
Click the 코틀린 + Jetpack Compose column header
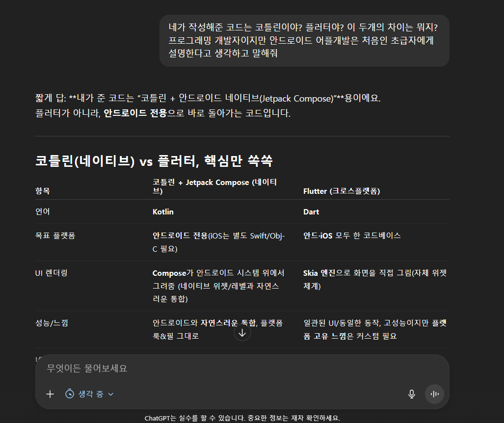click(215, 186)
